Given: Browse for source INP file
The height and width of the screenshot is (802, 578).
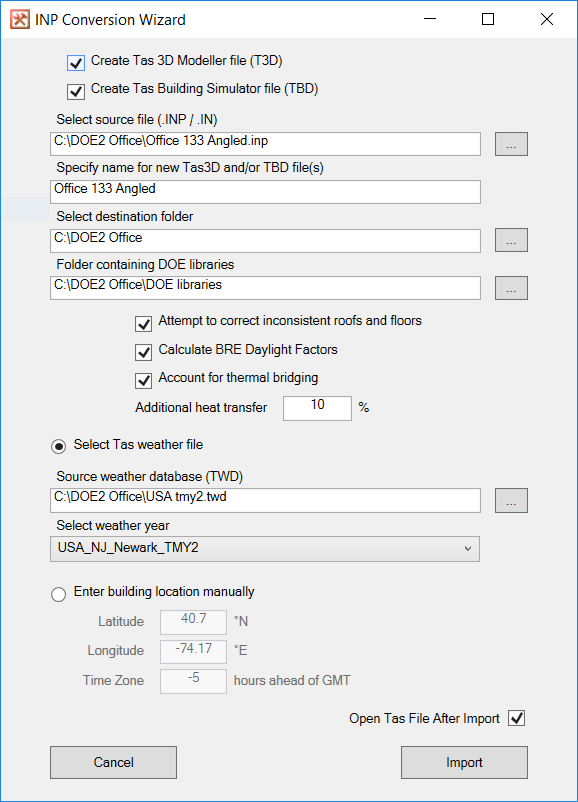Looking at the screenshot, I should coord(511,144).
